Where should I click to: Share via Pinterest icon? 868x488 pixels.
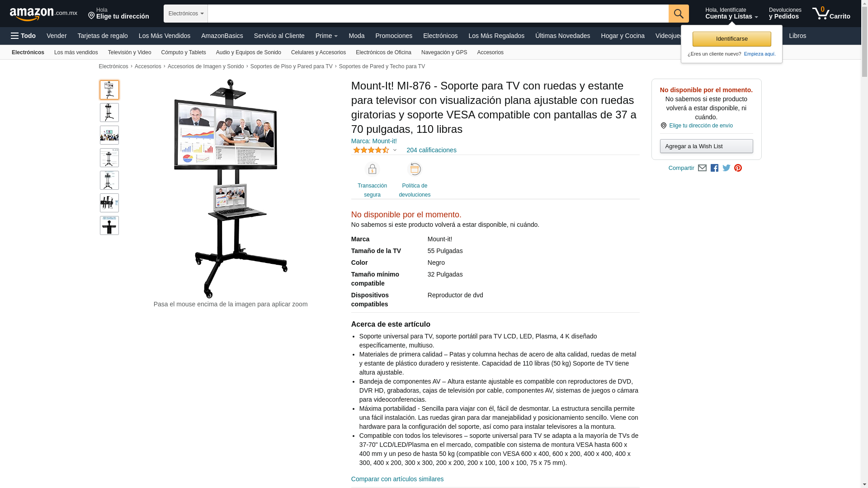(738, 168)
